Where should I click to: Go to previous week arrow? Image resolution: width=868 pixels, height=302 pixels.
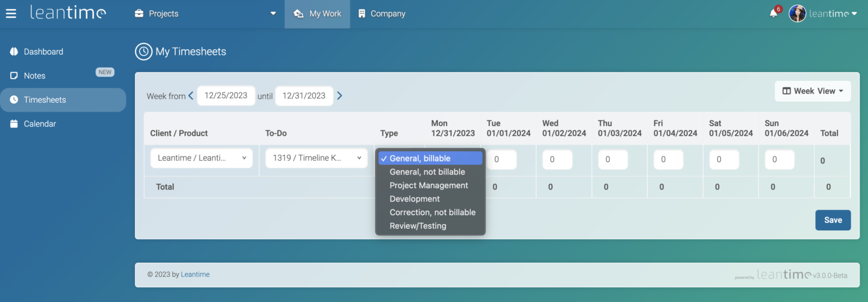pyautogui.click(x=191, y=95)
